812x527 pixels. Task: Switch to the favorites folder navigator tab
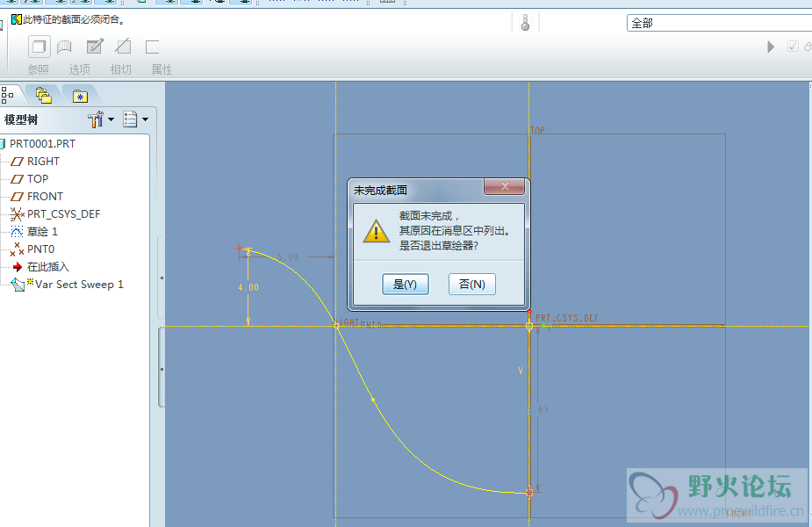click(x=80, y=96)
